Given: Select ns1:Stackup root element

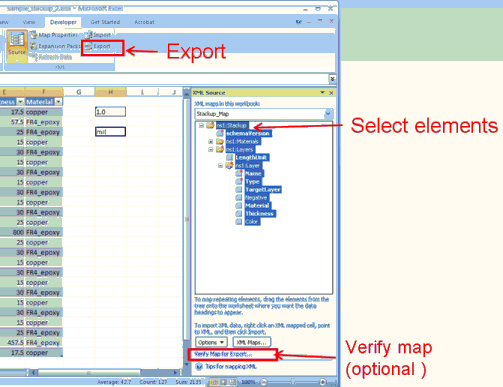Looking at the screenshot, I should click(x=232, y=125).
